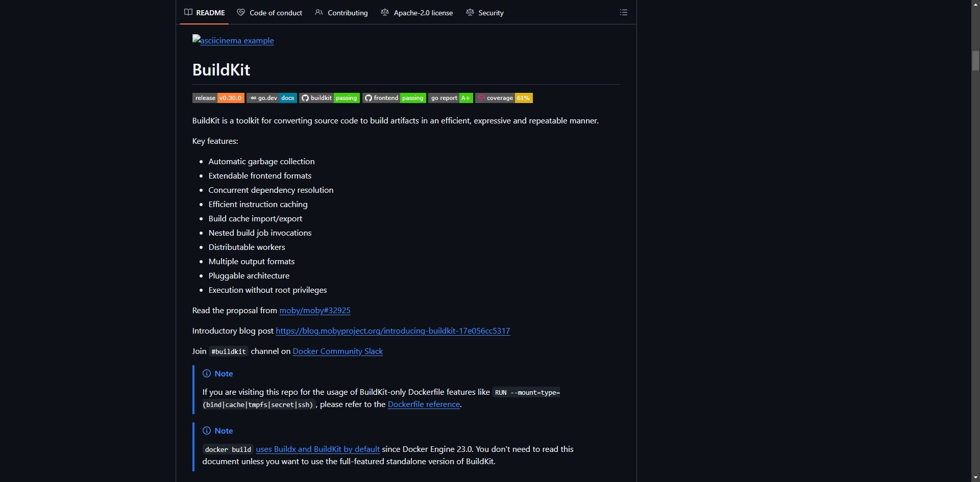This screenshot has height=482, width=980.
Task: Open the release v0.30.0 badge
Action: 218,98
